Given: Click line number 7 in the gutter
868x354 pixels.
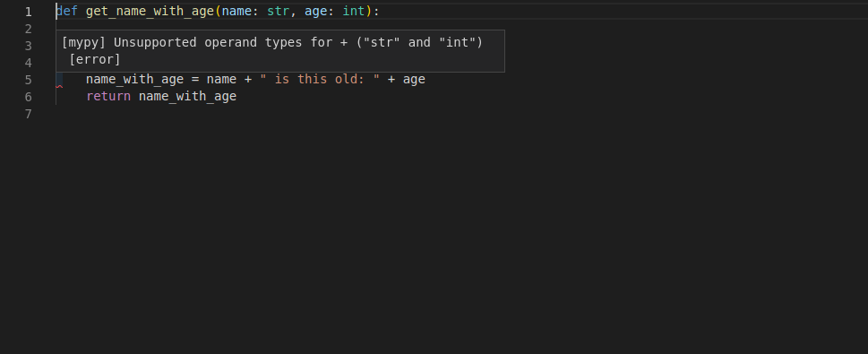Looking at the screenshot, I should click(29, 114).
